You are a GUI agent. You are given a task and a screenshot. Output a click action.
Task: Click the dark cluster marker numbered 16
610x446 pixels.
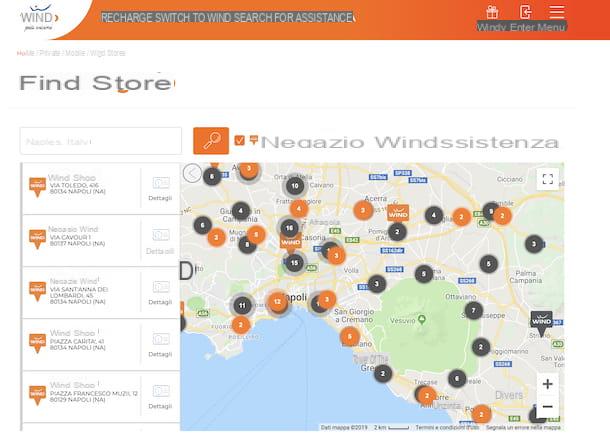[x=289, y=228]
